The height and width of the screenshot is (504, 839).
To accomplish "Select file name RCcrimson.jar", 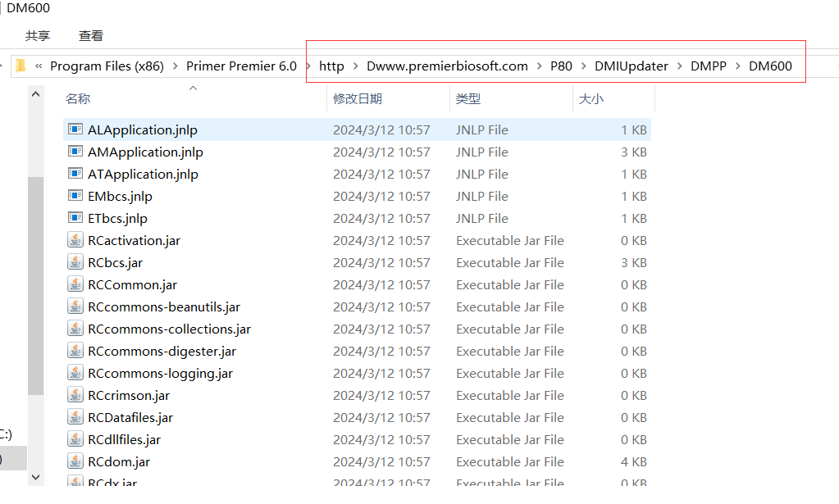I will [129, 396].
